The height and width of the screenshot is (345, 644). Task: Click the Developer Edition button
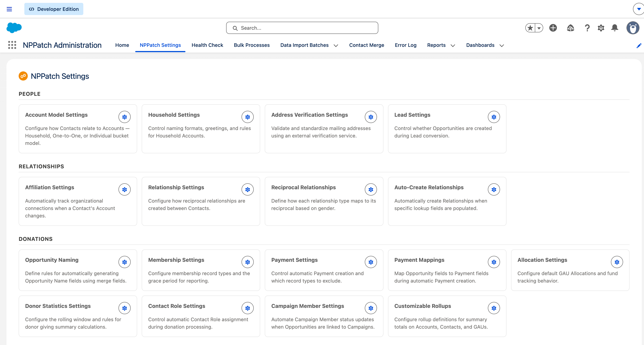tap(54, 9)
